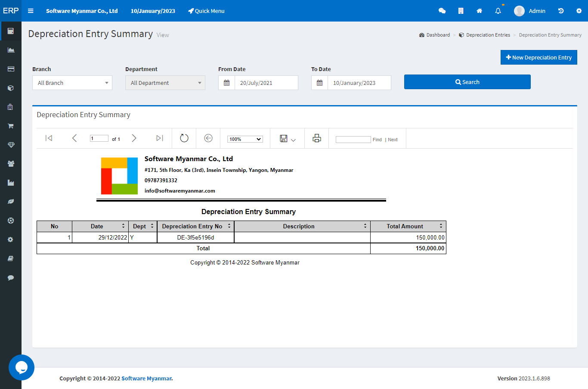Click header date 10/January/2023
588x389 pixels.
coord(153,11)
